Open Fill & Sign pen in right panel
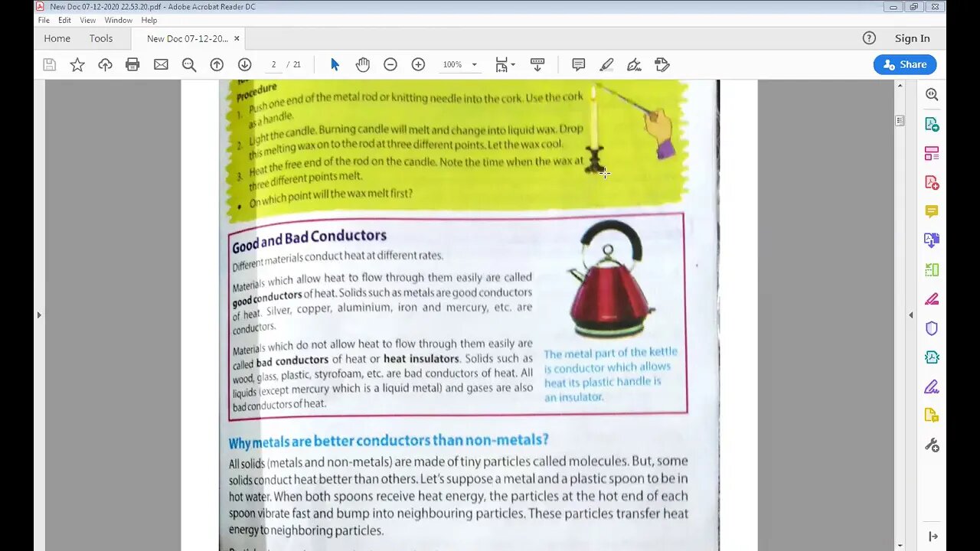 coord(932,386)
